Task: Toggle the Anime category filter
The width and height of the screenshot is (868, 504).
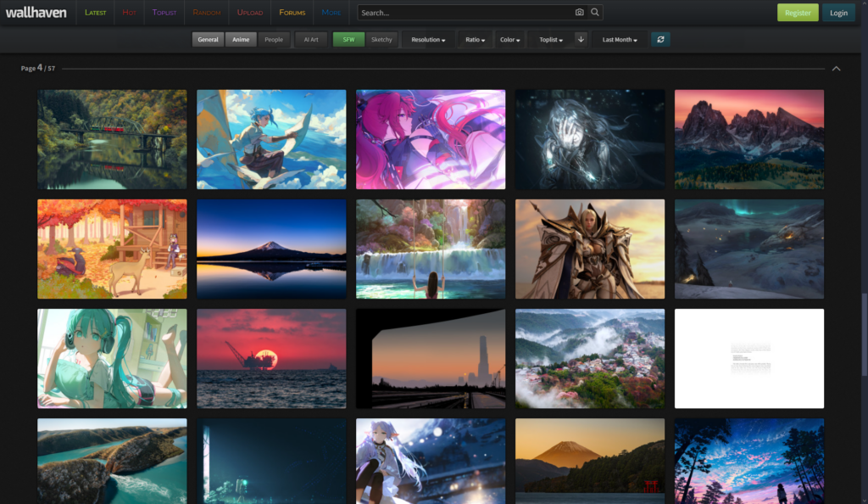Action: 241,39
